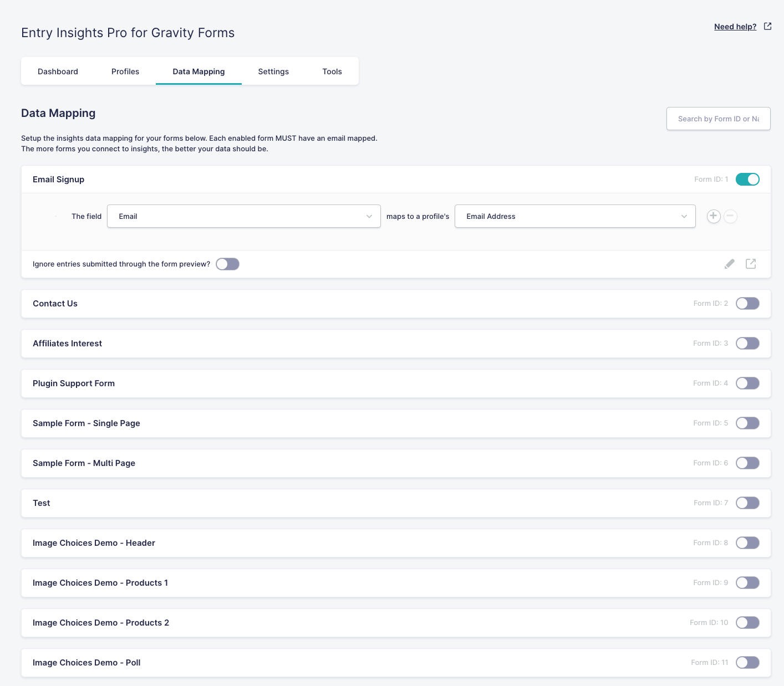Go to the Dashboard tab
Screen dimensions: 784x686
pos(58,71)
